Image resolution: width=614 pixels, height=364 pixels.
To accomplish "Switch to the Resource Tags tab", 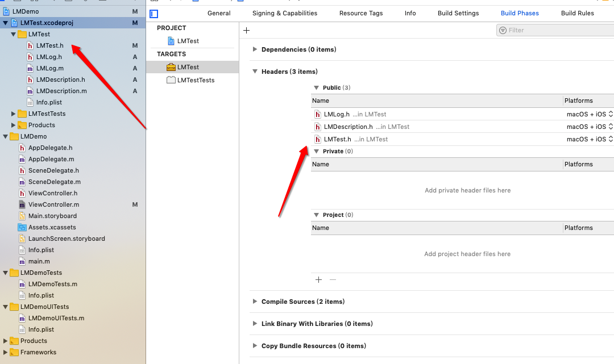I will (361, 13).
